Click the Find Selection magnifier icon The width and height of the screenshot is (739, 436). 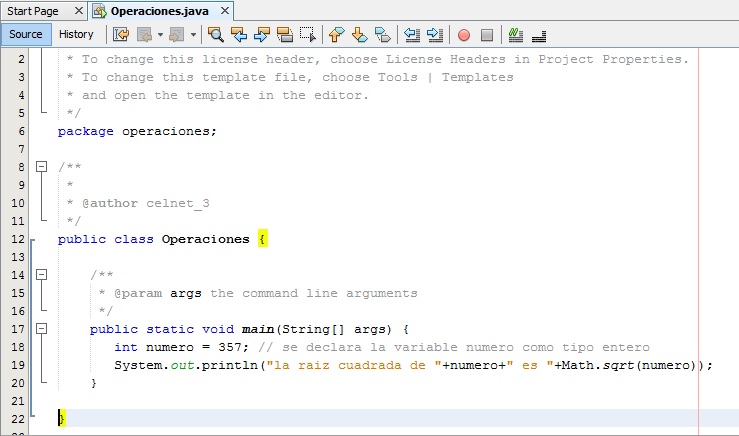215,35
